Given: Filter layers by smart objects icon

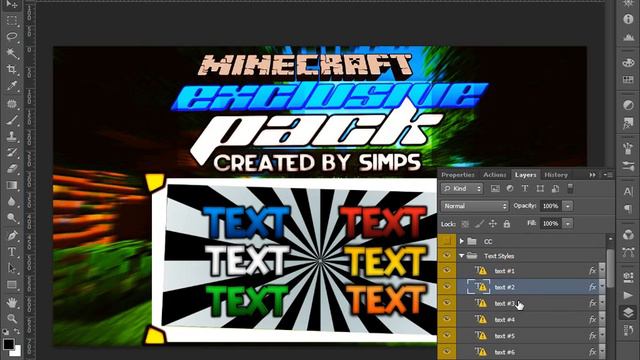Looking at the screenshot, I should 555,189.
